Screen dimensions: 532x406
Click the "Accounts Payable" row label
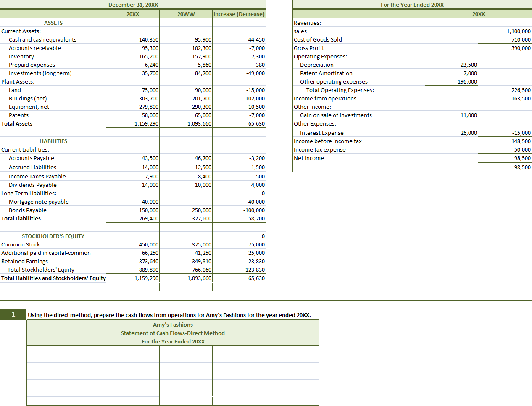click(32, 158)
